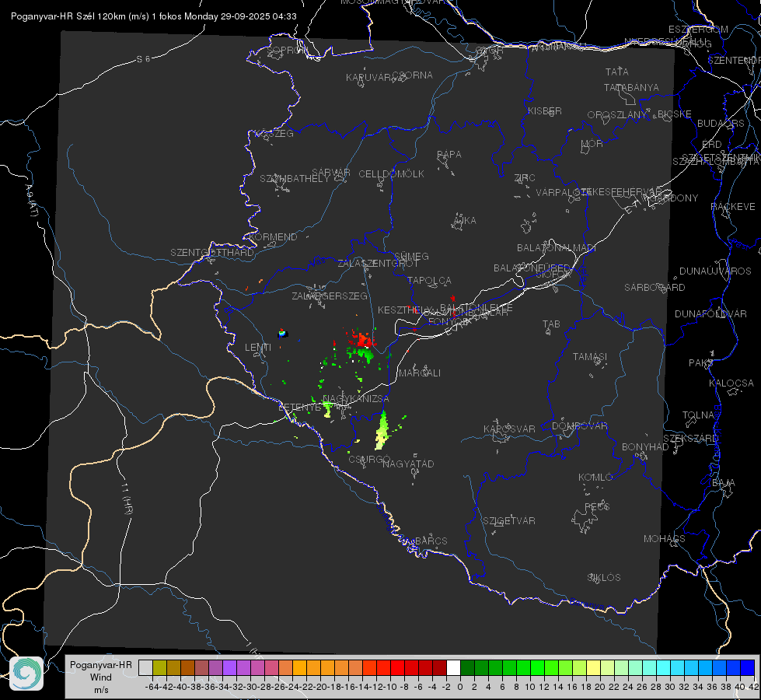Click the NAGYKANIZSA city label

tap(356, 399)
